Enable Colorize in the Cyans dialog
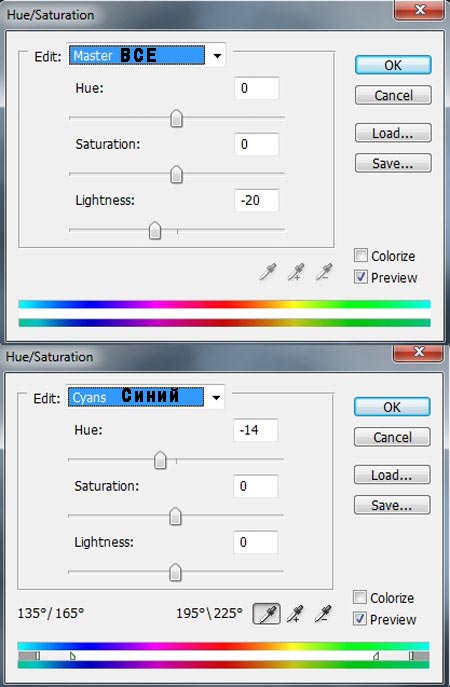The height and width of the screenshot is (687, 450). coord(360,597)
